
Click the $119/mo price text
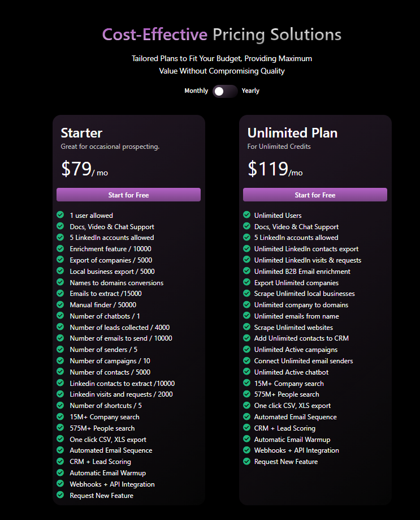click(275, 169)
